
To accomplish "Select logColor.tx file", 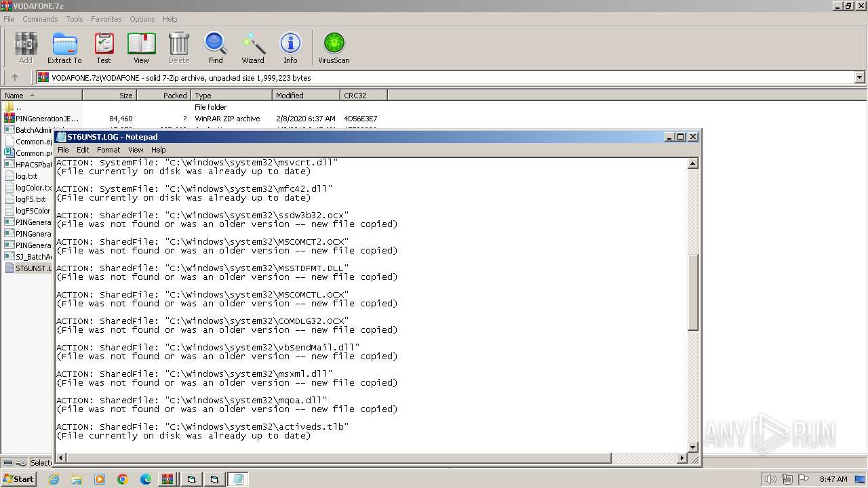I will pos(28,188).
